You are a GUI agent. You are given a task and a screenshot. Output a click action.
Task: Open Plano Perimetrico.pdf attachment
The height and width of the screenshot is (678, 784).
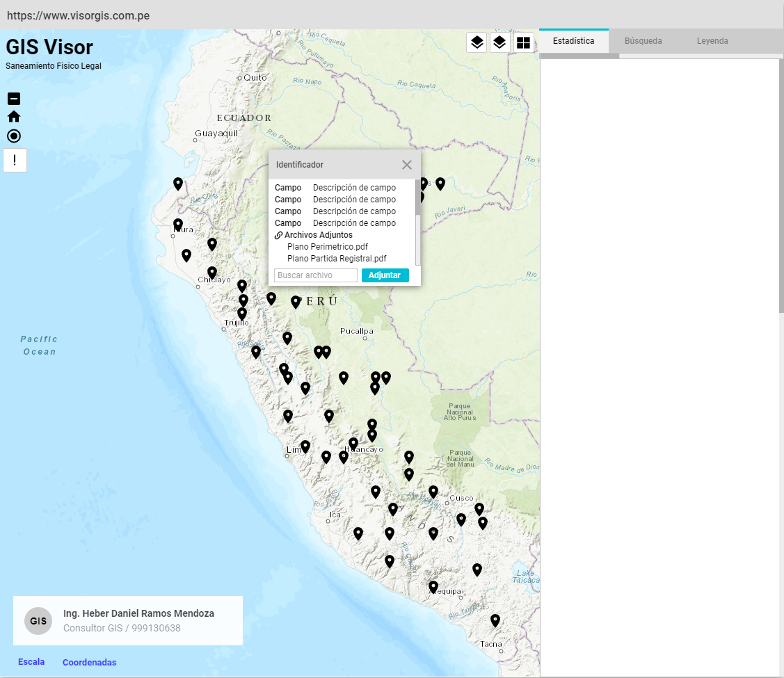point(328,247)
